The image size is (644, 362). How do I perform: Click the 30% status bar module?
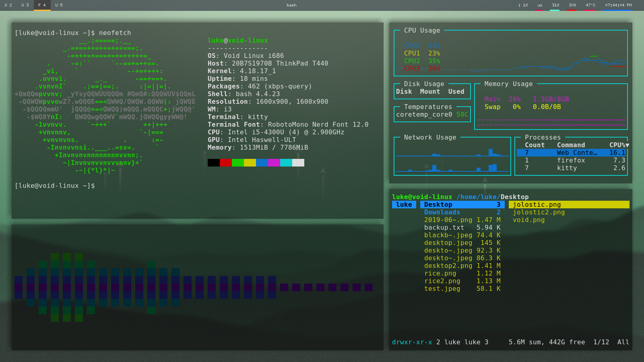click(572, 5)
